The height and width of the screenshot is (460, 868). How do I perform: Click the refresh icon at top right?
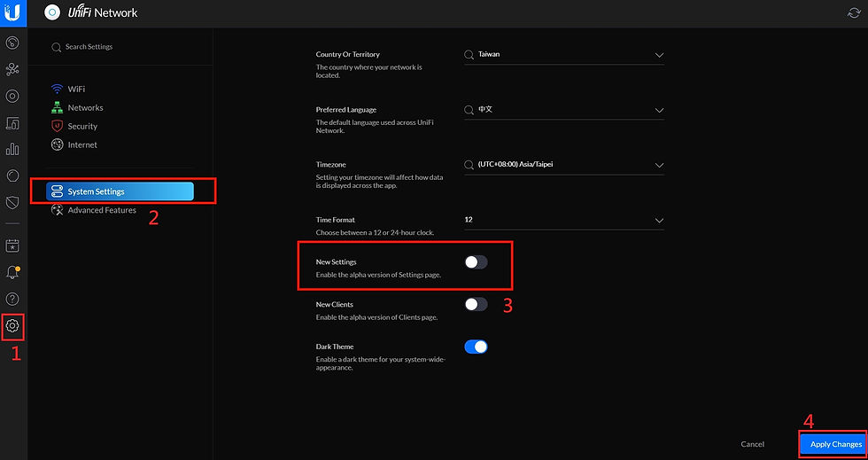(x=854, y=12)
